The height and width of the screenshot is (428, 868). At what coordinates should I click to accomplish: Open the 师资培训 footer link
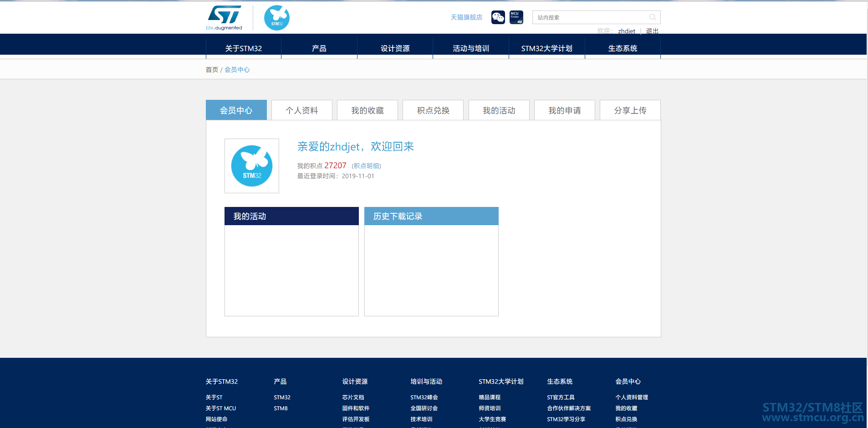pos(490,408)
